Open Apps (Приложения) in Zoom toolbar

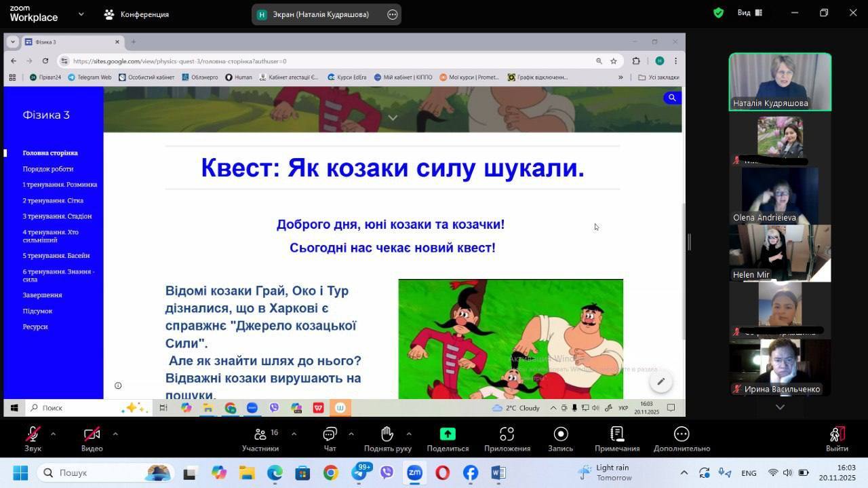(x=507, y=434)
